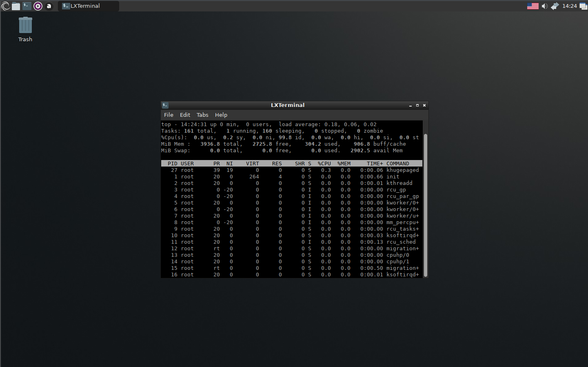This screenshot has width=588, height=367.
Task: Click the '906.8 buff/cache' value
Action: coord(380,144)
